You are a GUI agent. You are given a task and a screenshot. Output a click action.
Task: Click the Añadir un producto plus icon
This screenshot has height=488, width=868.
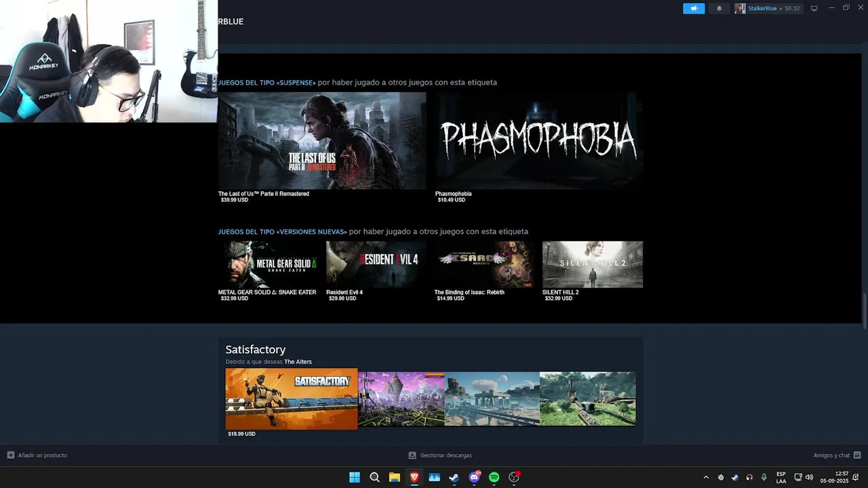click(x=11, y=455)
